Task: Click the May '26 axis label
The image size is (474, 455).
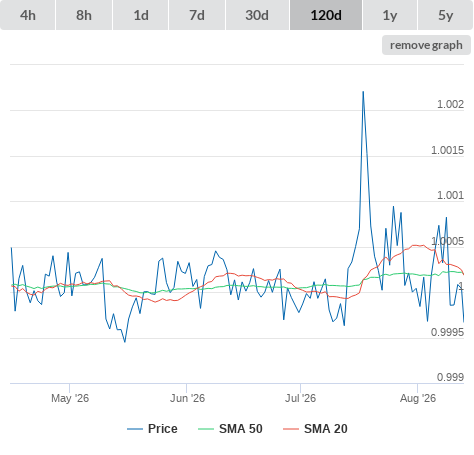Action: click(x=70, y=398)
